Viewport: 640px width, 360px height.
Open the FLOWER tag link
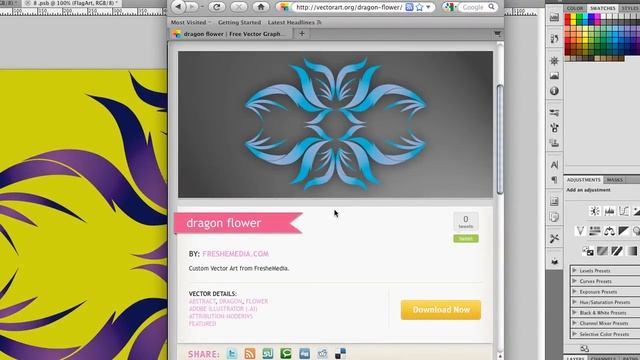tap(257, 301)
